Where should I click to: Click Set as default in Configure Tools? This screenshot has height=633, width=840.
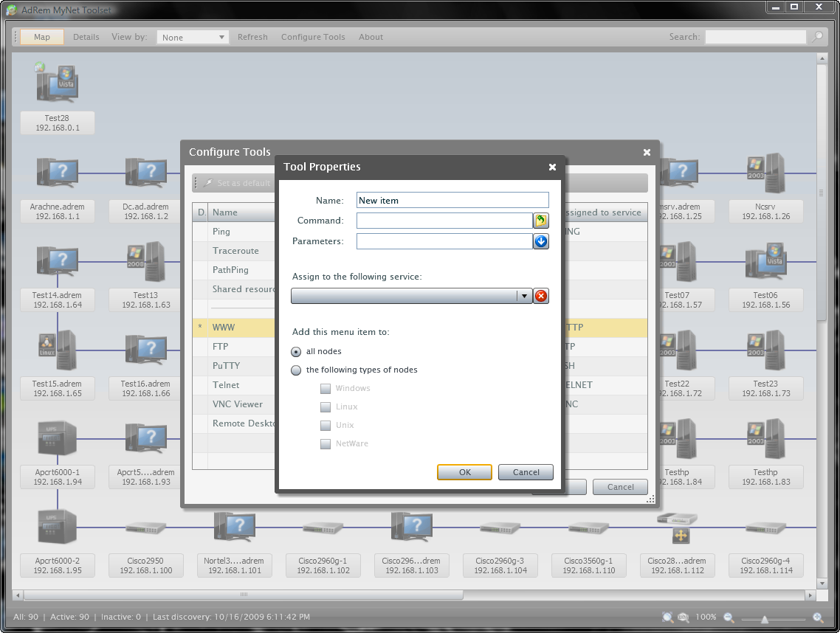tap(238, 183)
